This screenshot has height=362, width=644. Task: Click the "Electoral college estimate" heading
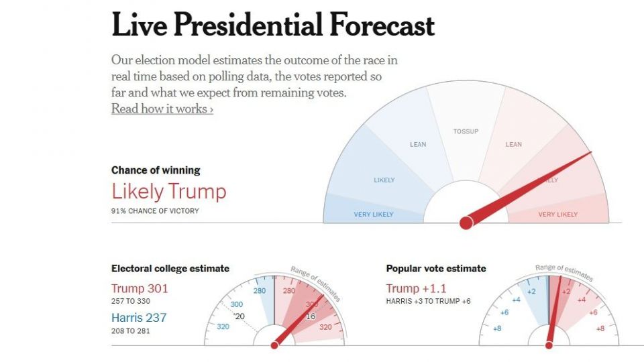(x=170, y=269)
